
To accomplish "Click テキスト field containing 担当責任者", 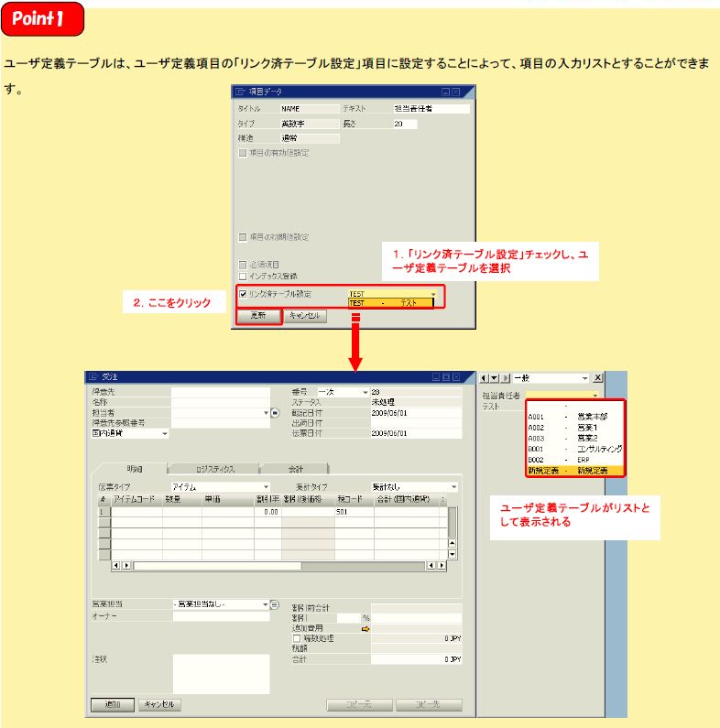I will point(431,109).
